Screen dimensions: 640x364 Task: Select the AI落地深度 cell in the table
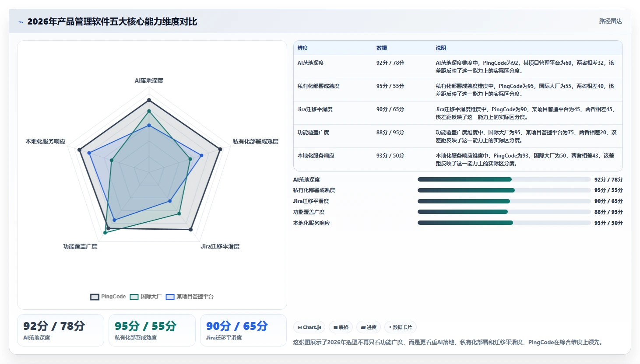click(311, 63)
